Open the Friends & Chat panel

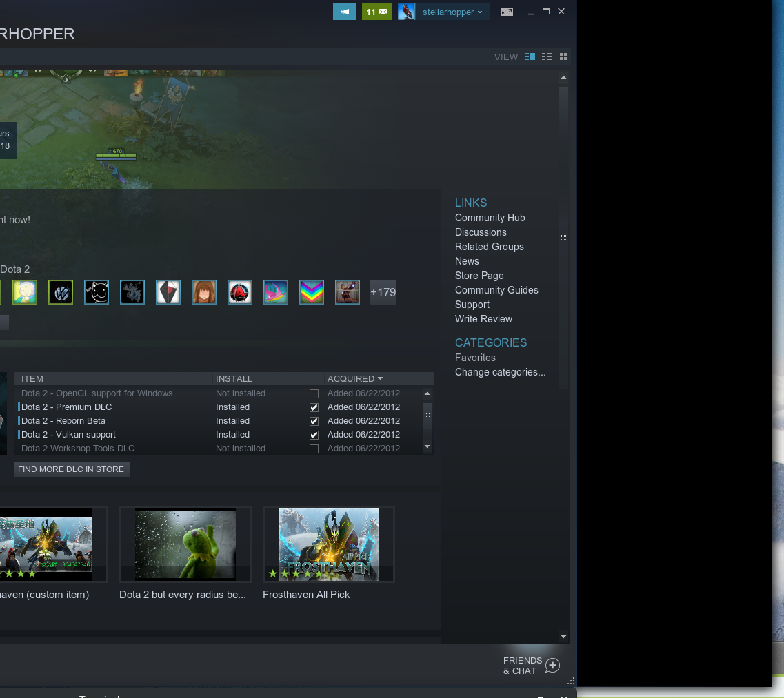pos(522,665)
